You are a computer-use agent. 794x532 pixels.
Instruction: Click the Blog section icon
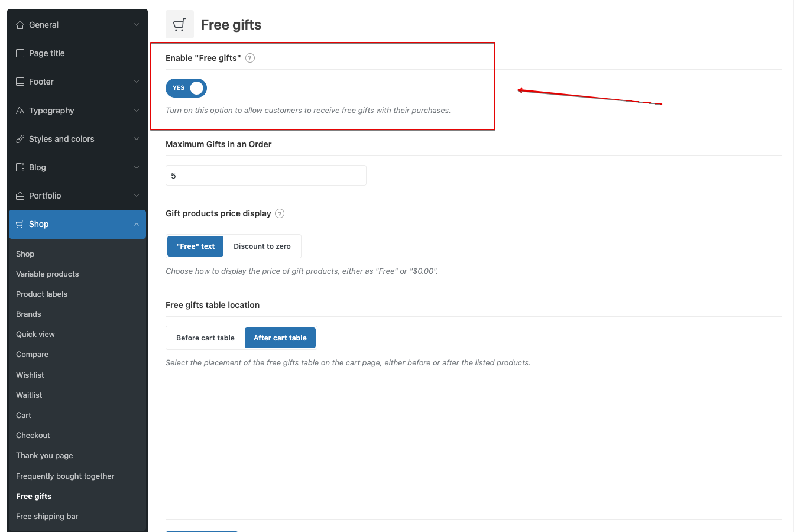[x=20, y=167]
